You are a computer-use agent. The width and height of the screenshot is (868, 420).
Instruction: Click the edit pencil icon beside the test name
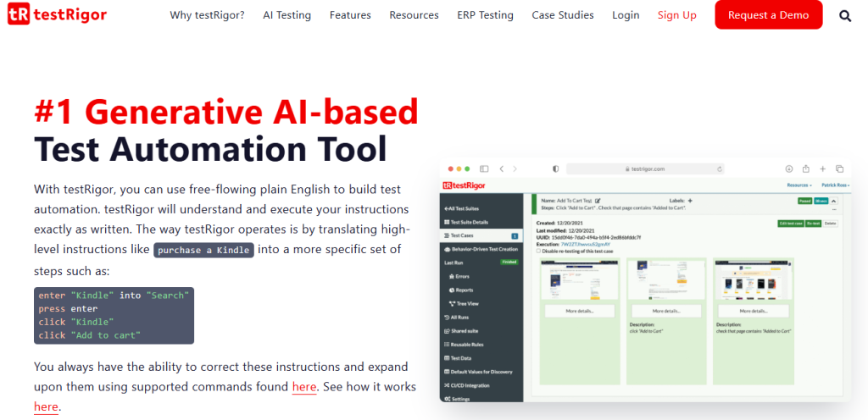[x=598, y=201]
